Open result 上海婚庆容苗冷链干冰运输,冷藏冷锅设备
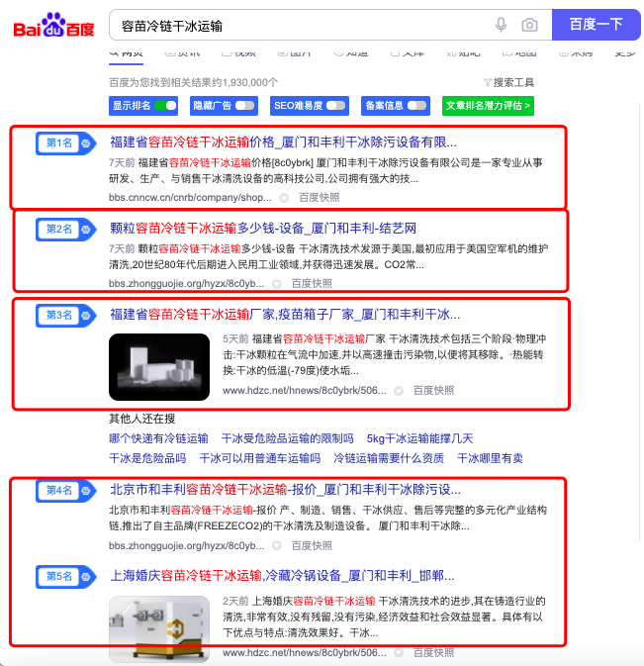 click(x=282, y=576)
